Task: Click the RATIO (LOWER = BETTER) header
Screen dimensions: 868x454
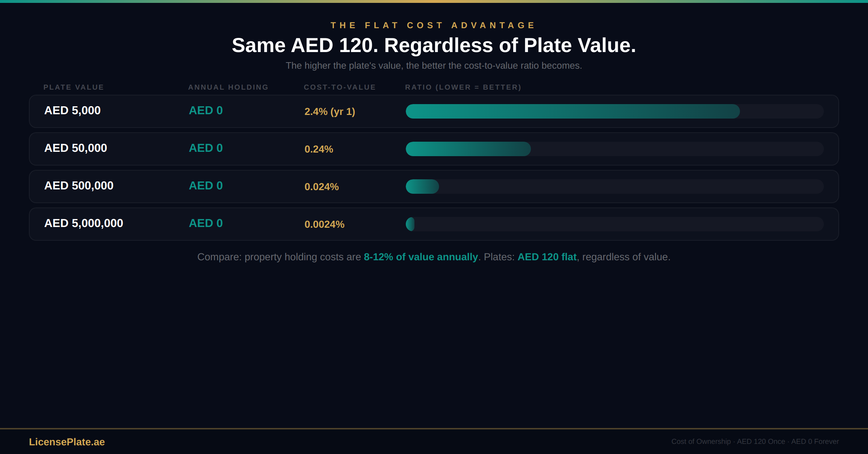Action: pos(463,87)
